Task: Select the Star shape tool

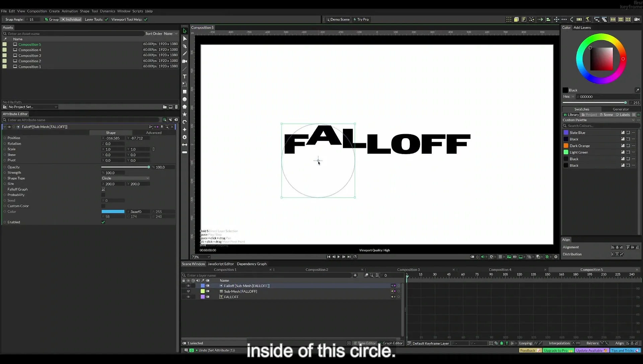Action: pos(185,114)
